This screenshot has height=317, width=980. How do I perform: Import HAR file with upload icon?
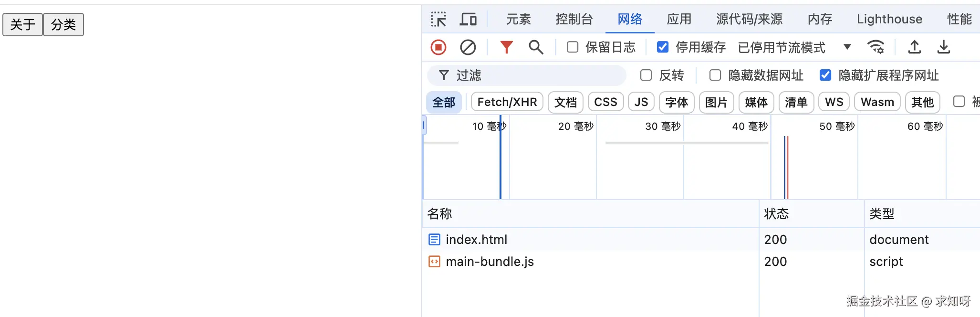pos(914,47)
